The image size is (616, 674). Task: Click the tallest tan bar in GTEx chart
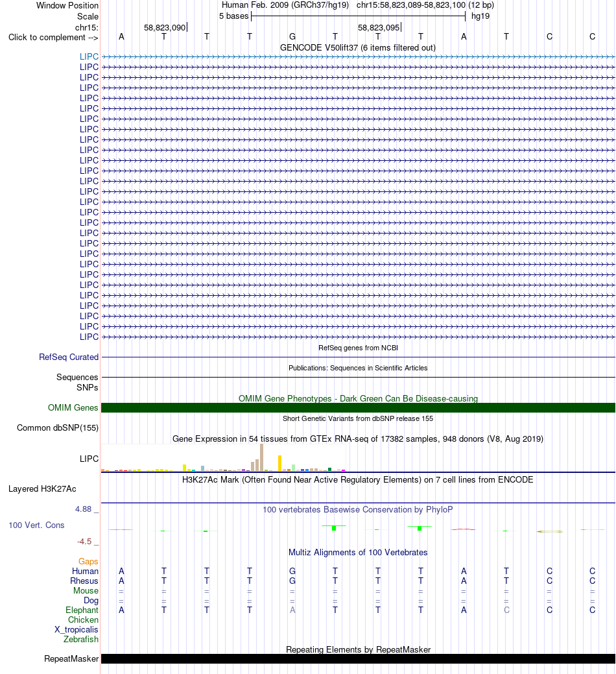[x=261, y=457]
